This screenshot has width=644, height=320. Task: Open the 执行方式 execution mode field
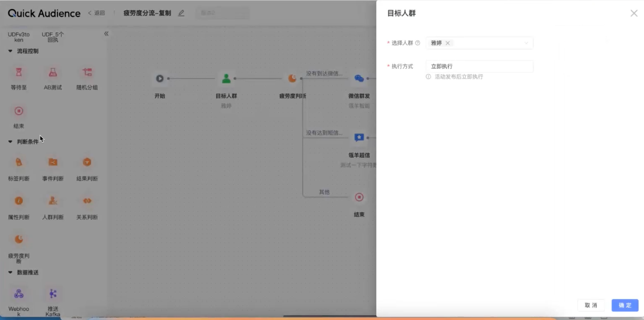479,66
